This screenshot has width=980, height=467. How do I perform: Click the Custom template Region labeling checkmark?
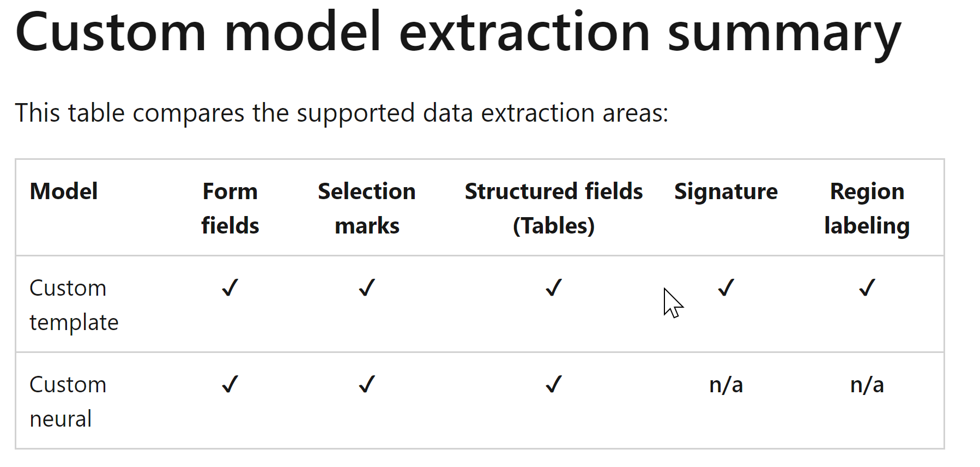click(x=867, y=288)
